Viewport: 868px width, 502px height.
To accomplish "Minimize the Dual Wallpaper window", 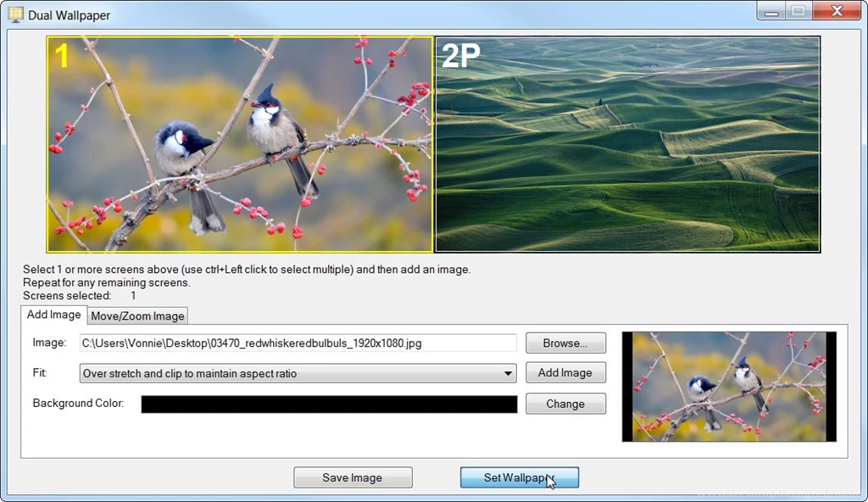I will pyautogui.click(x=771, y=11).
